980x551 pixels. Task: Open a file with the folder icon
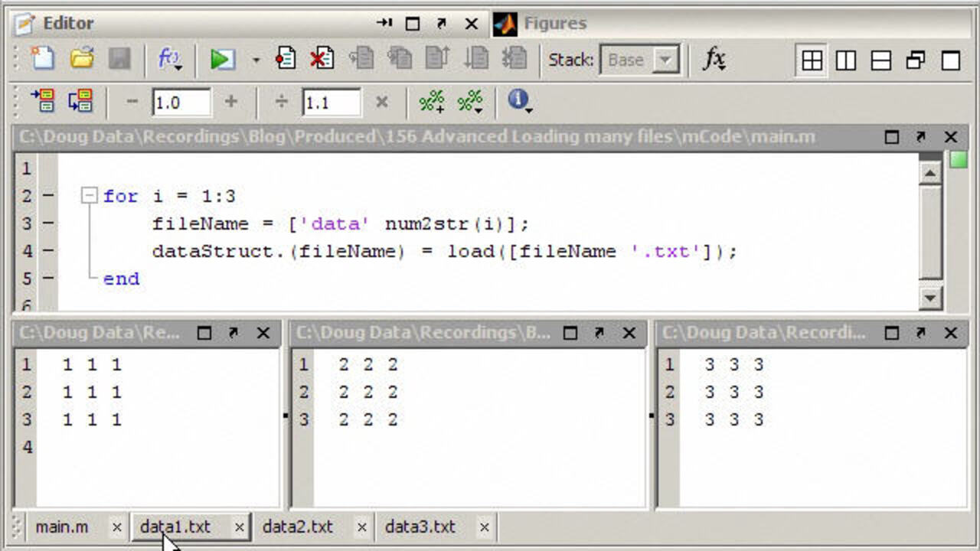pos(81,59)
